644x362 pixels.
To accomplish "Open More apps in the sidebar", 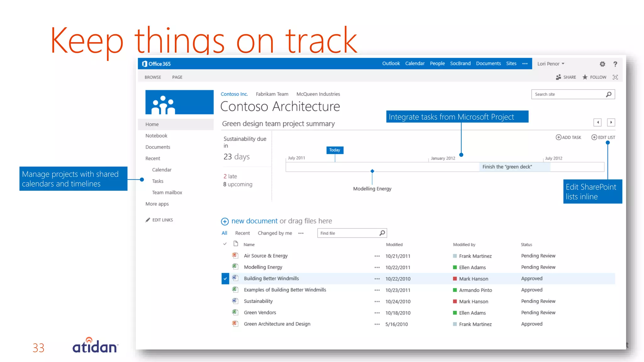I will click(x=157, y=204).
